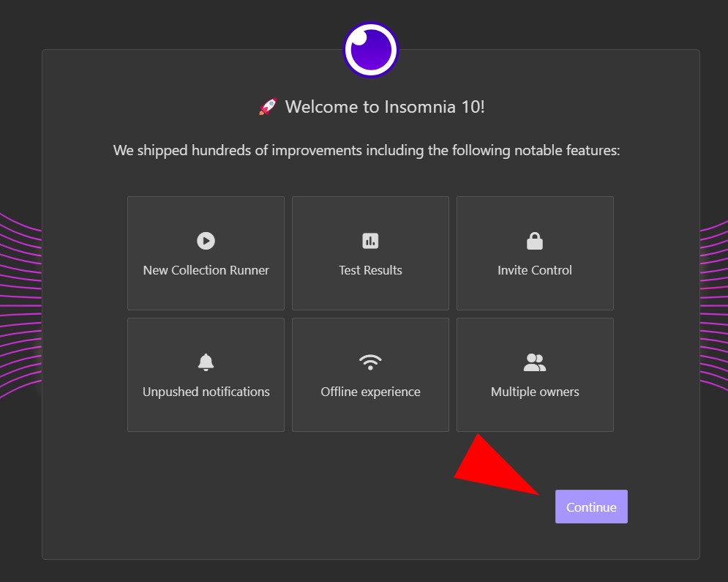Select the Test Results label
Image resolution: width=728 pixels, height=582 pixels.
[370, 270]
